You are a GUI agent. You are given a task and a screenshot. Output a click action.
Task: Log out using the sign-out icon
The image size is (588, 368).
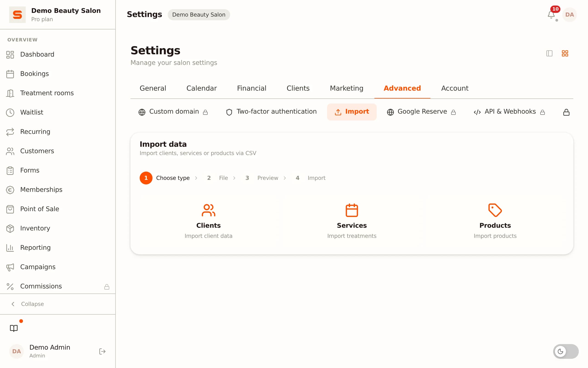[102, 351]
